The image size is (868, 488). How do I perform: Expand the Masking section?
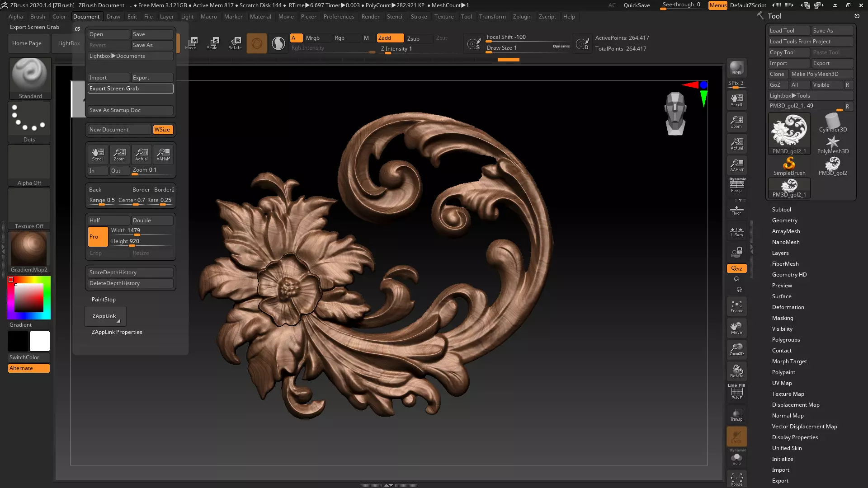pos(783,318)
